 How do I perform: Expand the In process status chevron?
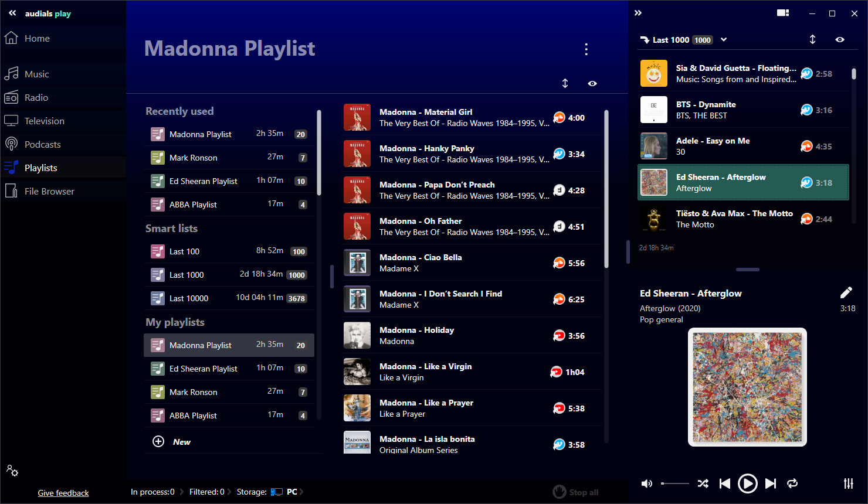tap(182, 492)
